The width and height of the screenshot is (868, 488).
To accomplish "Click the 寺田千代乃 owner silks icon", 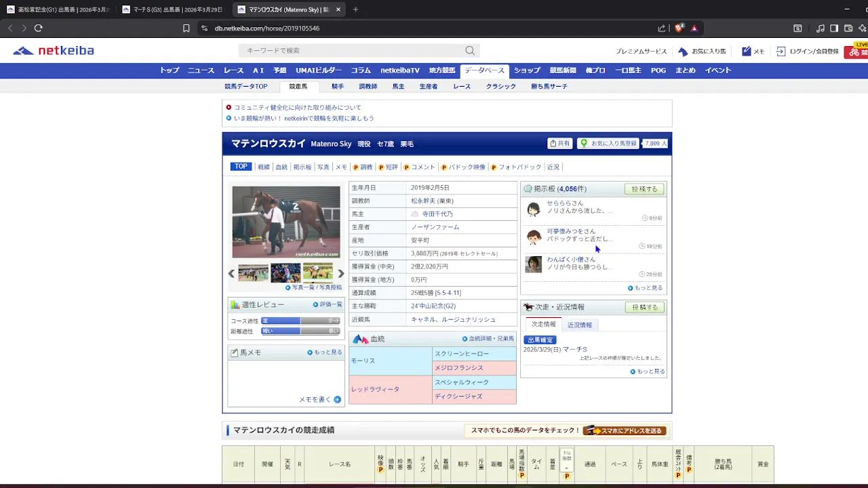I will (415, 214).
